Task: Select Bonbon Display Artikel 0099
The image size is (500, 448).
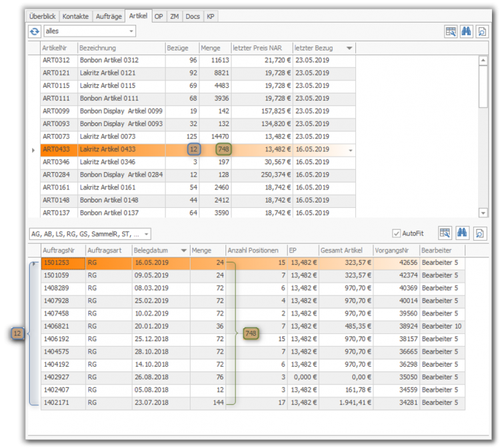Action: 198,111
